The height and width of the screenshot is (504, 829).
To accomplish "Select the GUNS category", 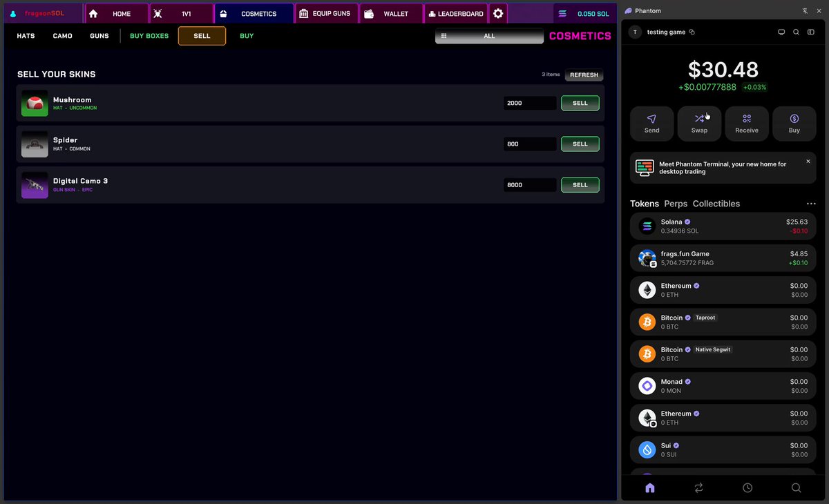I will pyautogui.click(x=99, y=36).
